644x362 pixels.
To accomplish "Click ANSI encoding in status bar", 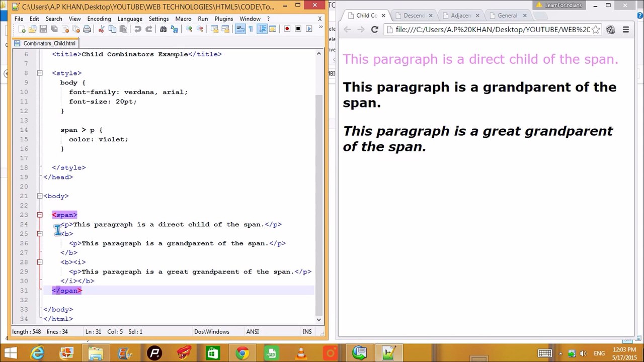I will pos(253,332).
